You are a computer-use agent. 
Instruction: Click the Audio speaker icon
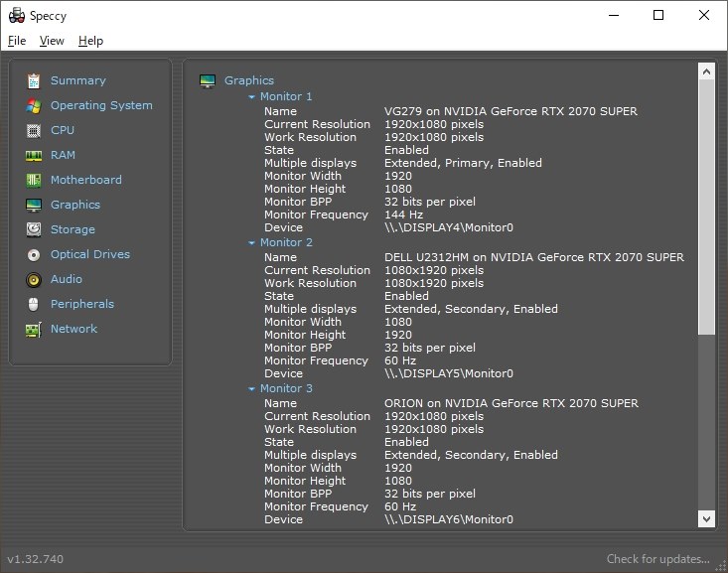coord(34,279)
